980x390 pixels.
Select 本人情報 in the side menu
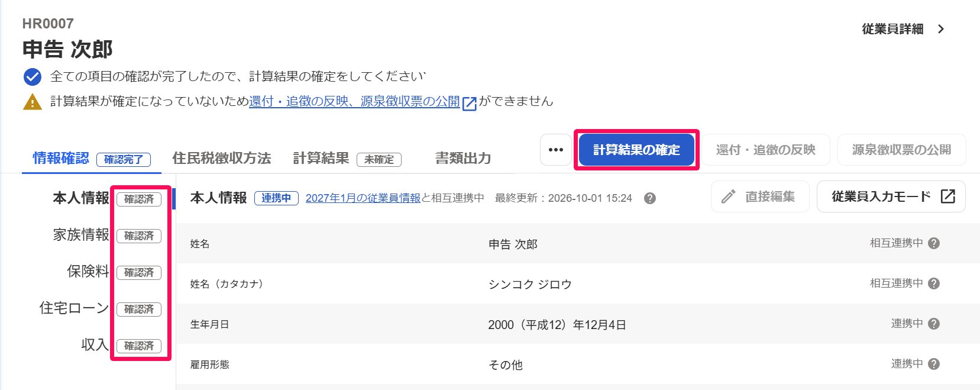point(81,198)
